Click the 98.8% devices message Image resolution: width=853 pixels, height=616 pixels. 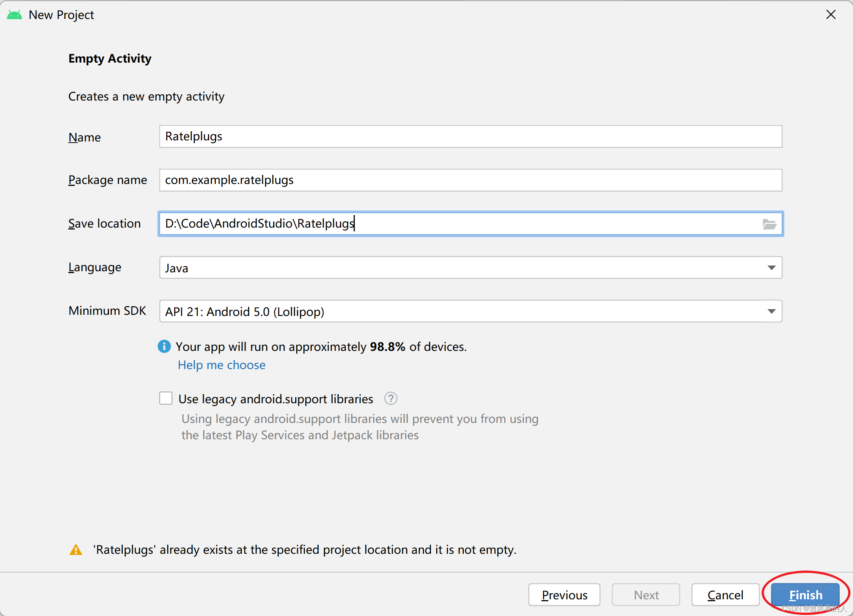pyautogui.click(x=321, y=347)
